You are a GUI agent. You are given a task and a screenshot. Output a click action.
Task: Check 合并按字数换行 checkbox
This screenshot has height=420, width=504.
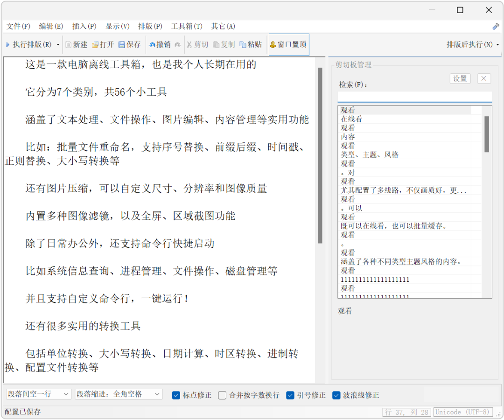pos(222,395)
